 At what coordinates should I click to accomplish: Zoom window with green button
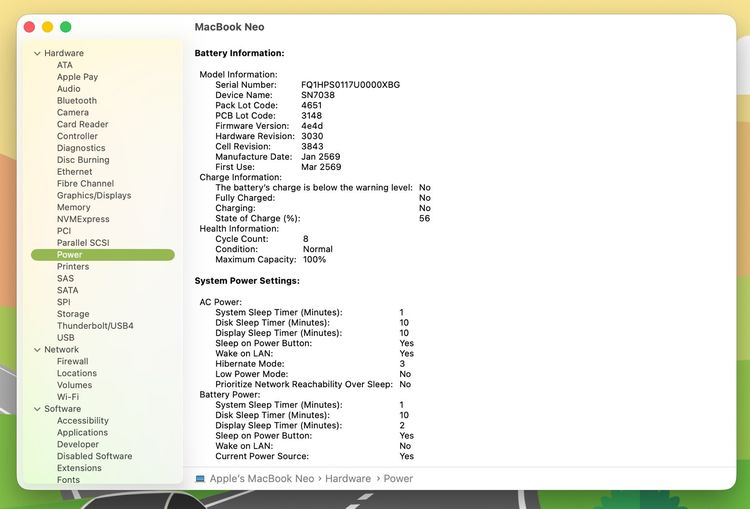pos(66,27)
